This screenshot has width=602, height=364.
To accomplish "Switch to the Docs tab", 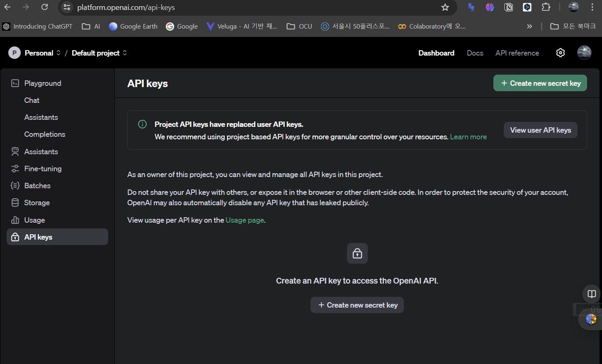I will pyautogui.click(x=475, y=53).
